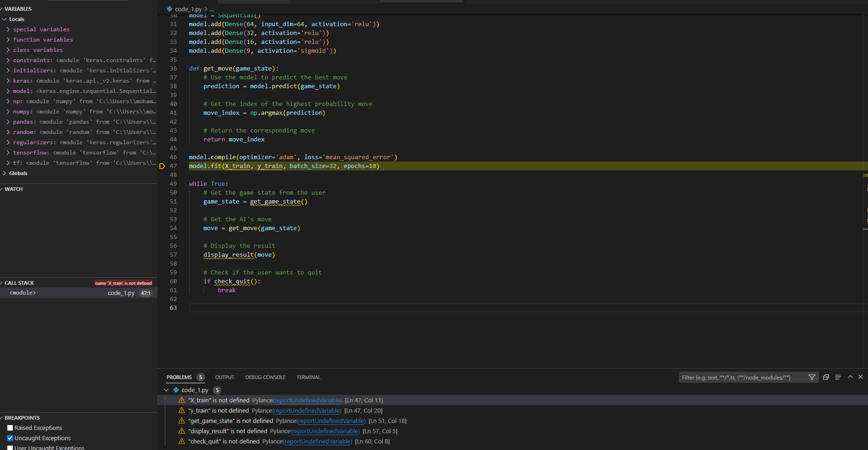Screen dimensions: 868x450
Task: Click the filter funnel icon in Problems panel
Action: click(812, 377)
